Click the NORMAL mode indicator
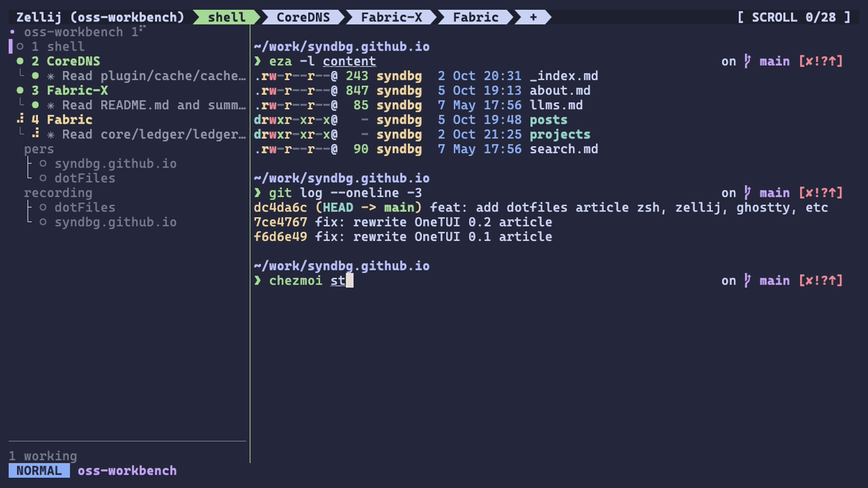 click(x=39, y=471)
